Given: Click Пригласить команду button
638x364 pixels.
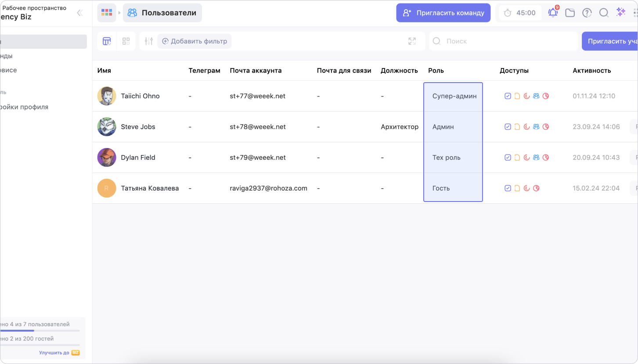Looking at the screenshot, I should [x=443, y=13].
